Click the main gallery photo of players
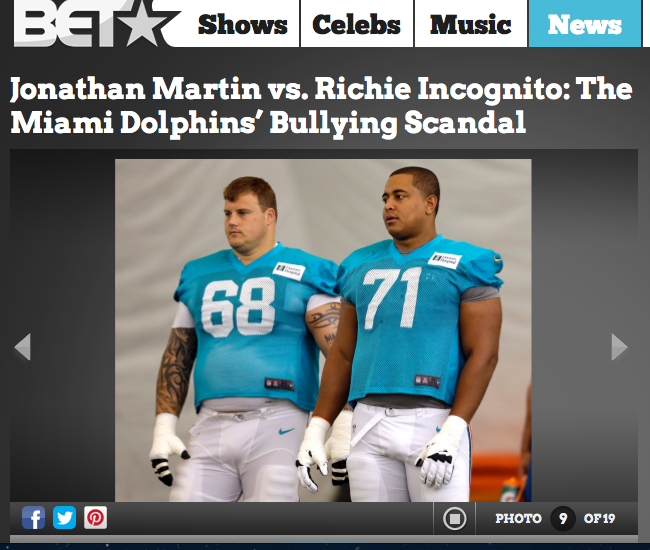This screenshot has width=650, height=550. click(x=323, y=330)
